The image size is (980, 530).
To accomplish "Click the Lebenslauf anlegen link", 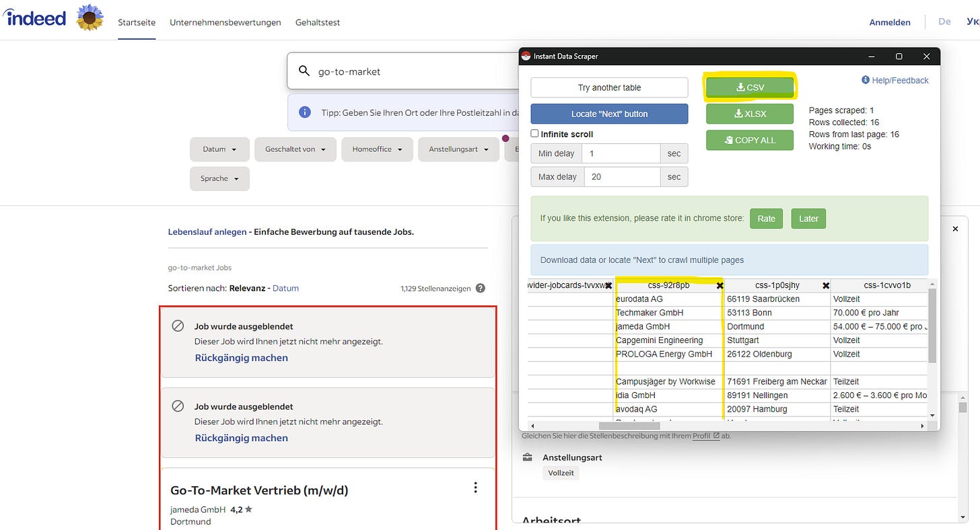I will (x=207, y=231).
